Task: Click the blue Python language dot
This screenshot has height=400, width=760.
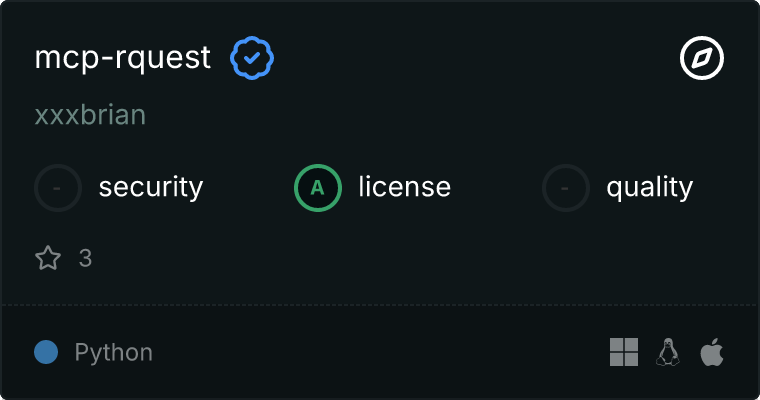Action: [x=46, y=352]
